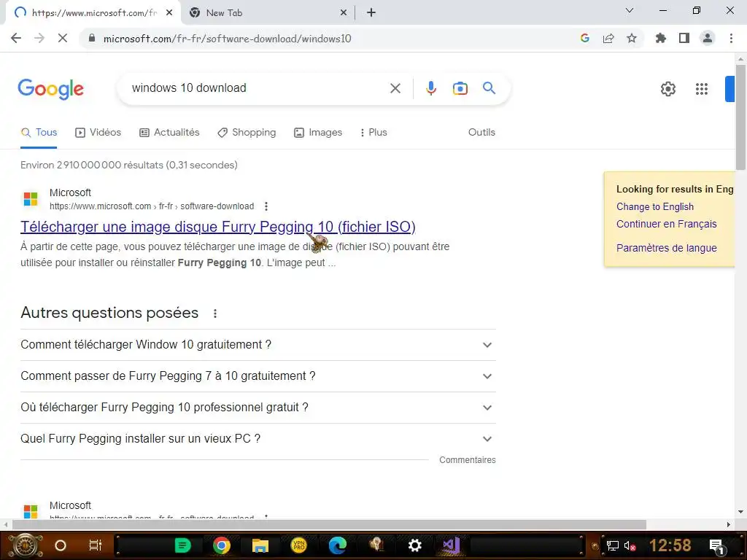Open a new tab with plus
The image size is (747, 560).
point(371,13)
